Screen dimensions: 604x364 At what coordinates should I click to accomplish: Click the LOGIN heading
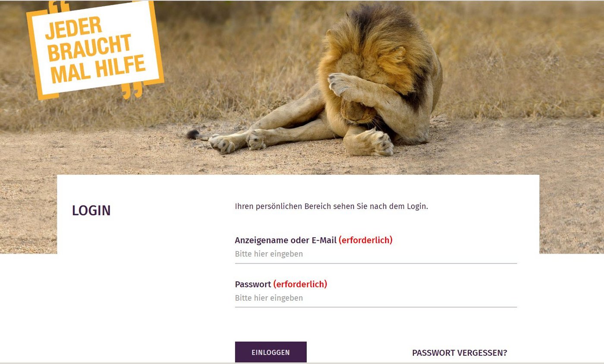pos(91,210)
